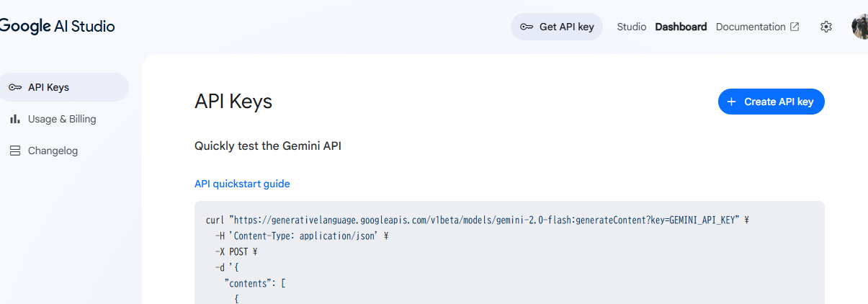The width and height of the screenshot is (868, 304).
Task: Go to Changelog in the sidebar
Action: point(53,151)
